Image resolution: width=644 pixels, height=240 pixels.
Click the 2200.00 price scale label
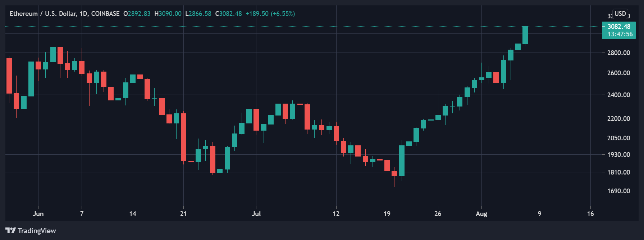(618, 119)
